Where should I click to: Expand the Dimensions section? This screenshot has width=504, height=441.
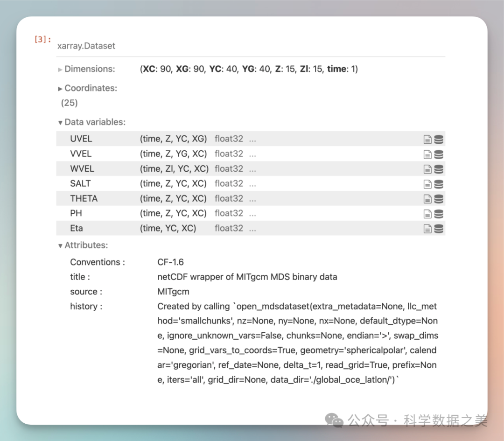pyautogui.click(x=86, y=69)
